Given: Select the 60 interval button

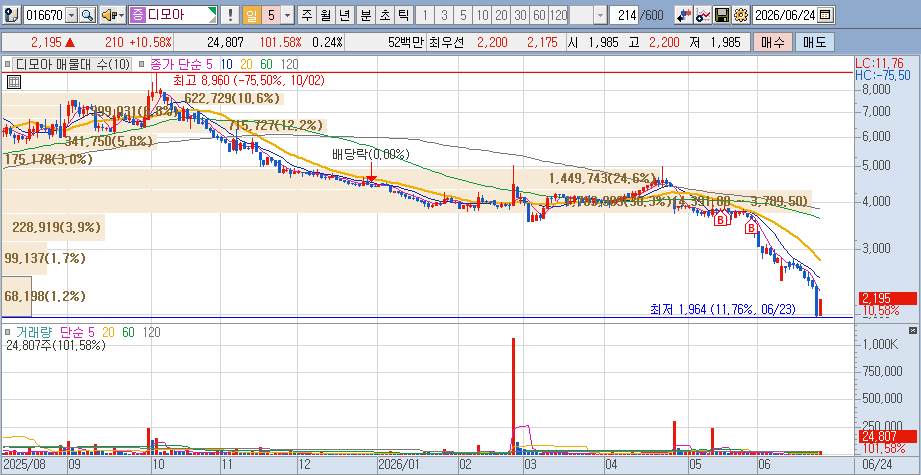Looking at the screenshot, I should (539, 15).
